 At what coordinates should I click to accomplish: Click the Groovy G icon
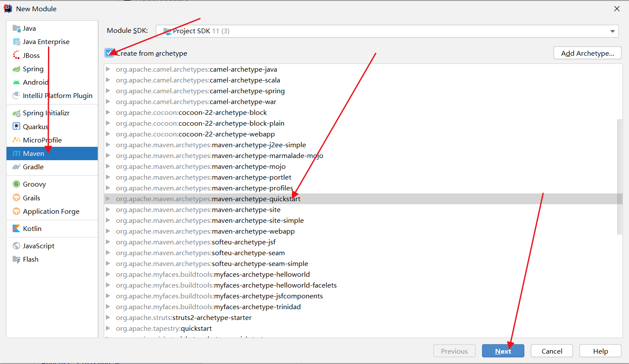click(16, 184)
